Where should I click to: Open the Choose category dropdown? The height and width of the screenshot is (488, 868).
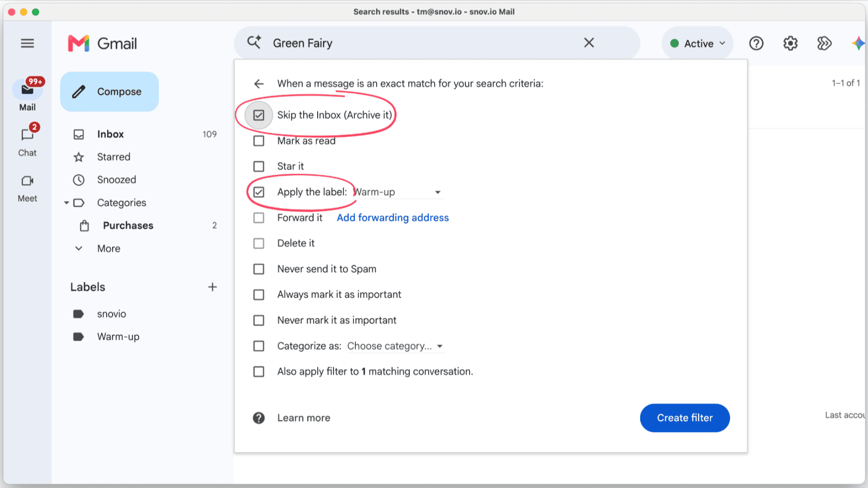(x=395, y=346)
